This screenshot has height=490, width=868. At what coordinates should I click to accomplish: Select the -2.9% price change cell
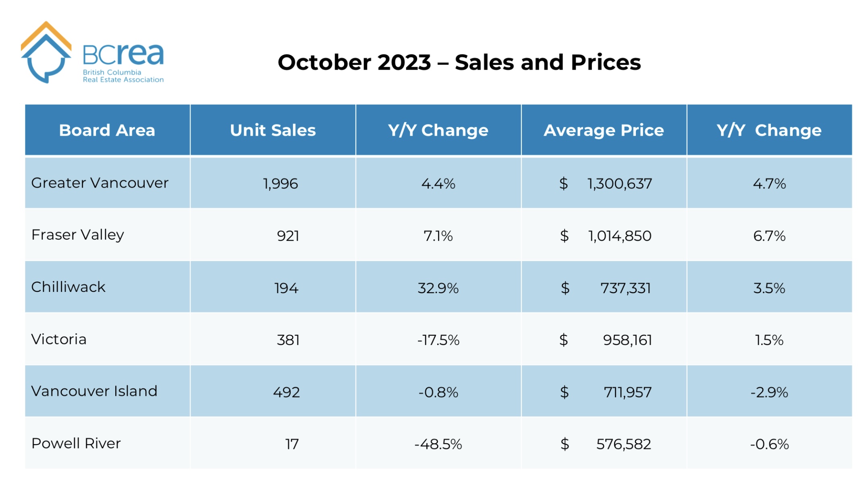769,393
